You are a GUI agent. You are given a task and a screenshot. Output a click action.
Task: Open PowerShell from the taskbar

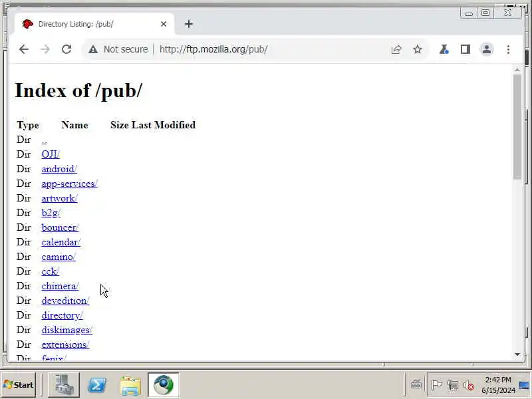click(97, 385)
